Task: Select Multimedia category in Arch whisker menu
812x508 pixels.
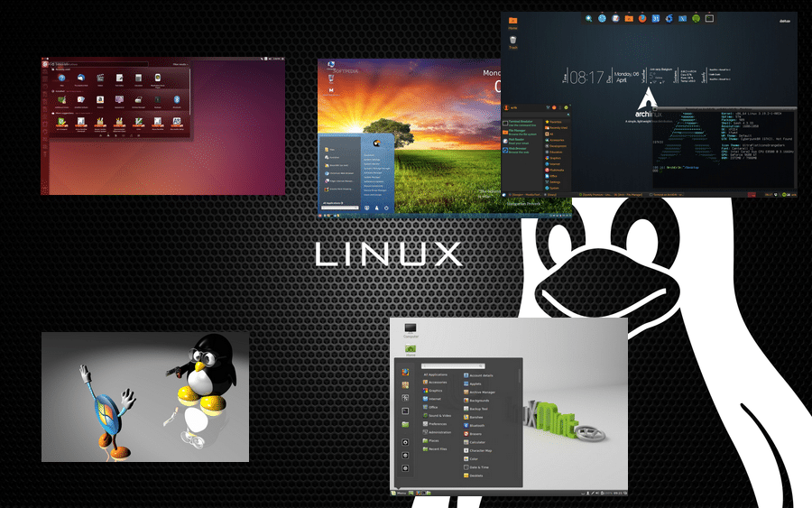Action: 556,170
